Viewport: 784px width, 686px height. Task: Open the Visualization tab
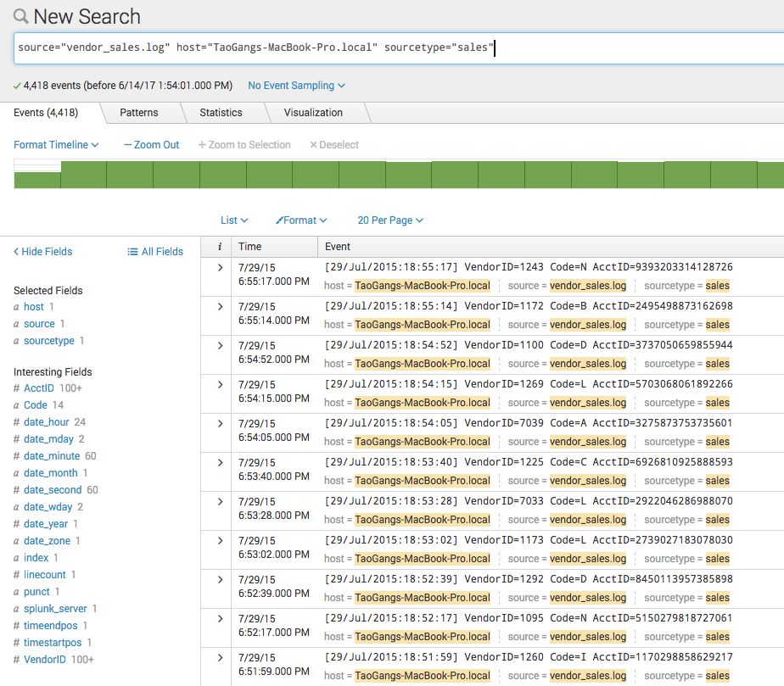coord(313,113)
